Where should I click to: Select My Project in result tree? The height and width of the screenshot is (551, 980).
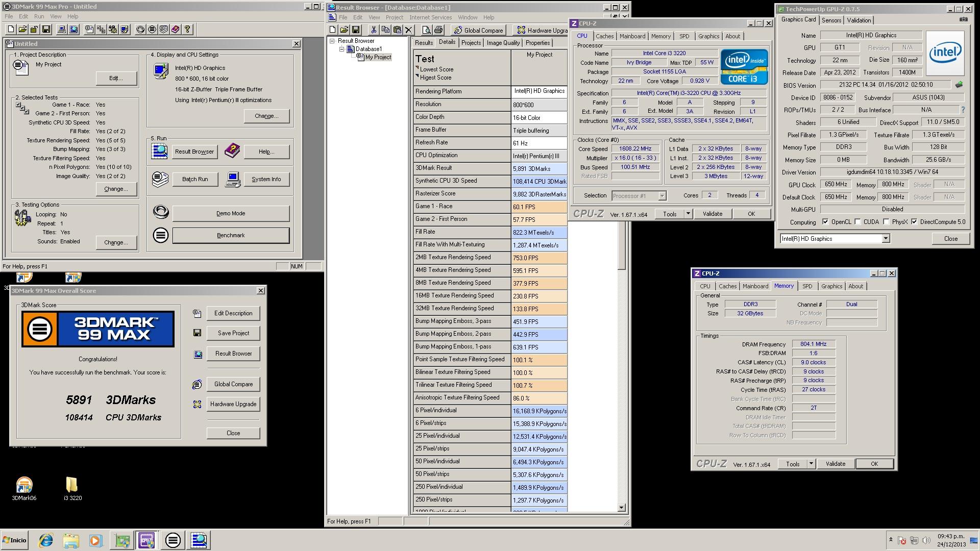(x=378, y=57)
